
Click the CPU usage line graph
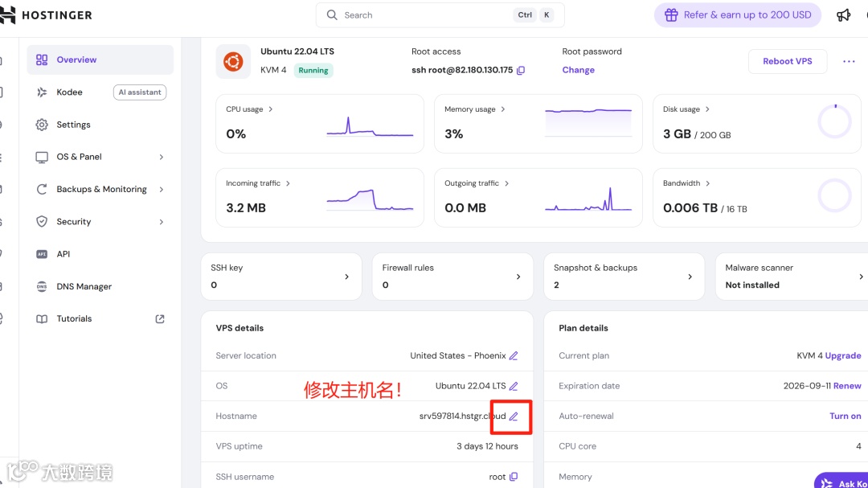[370, 127]
